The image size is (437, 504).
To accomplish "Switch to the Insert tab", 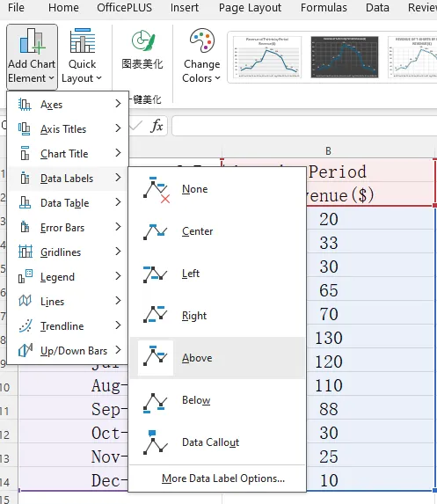I will coord(185,7).
